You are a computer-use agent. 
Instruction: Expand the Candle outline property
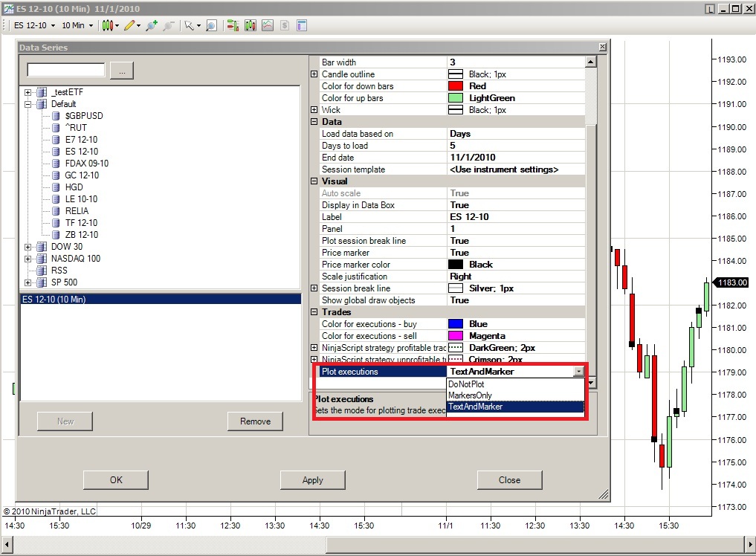(x=314, y=74)
